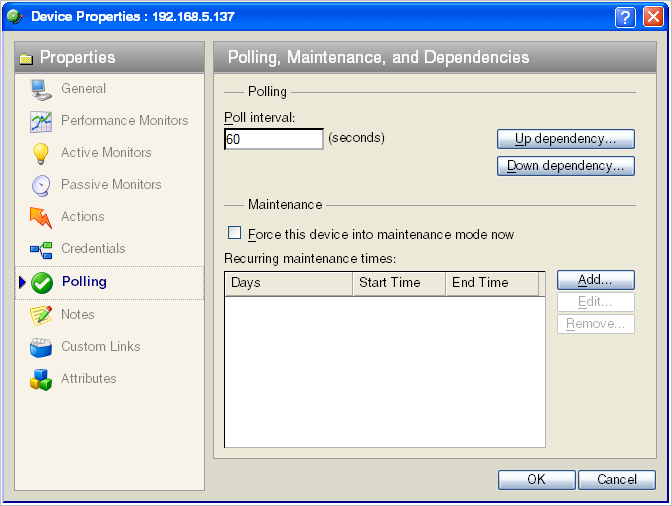Select the Polling section label

[x=84, y=281]
